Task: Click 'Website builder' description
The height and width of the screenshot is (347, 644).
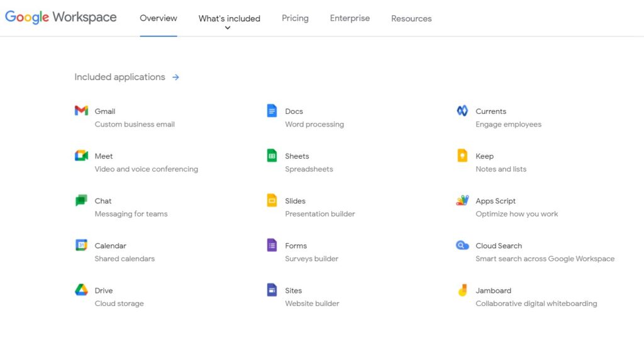Action: (312, 304)
